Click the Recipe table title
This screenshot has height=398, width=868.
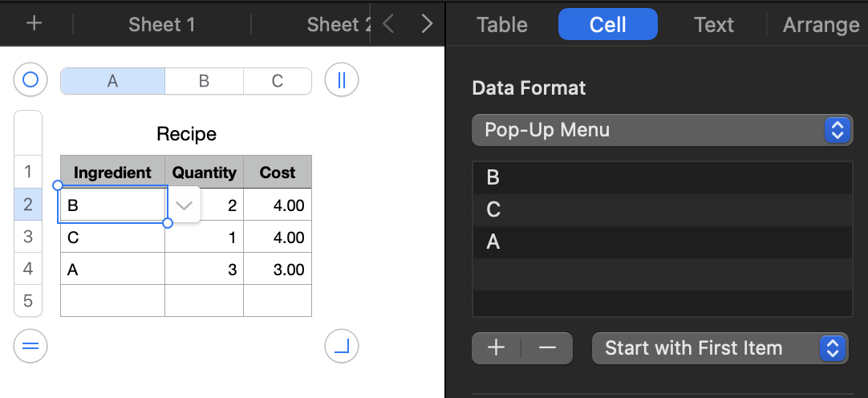pos(186,134)
